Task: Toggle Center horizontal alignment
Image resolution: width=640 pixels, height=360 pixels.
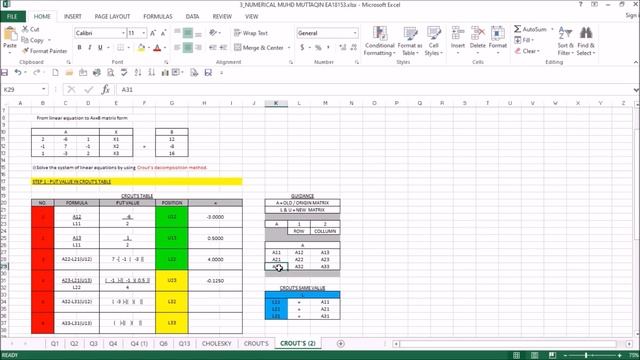Action: (187, 48)
